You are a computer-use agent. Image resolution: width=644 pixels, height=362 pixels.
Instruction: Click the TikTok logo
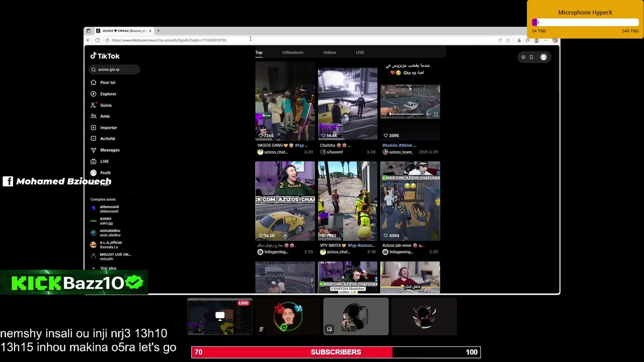click(x=105, y=56)
